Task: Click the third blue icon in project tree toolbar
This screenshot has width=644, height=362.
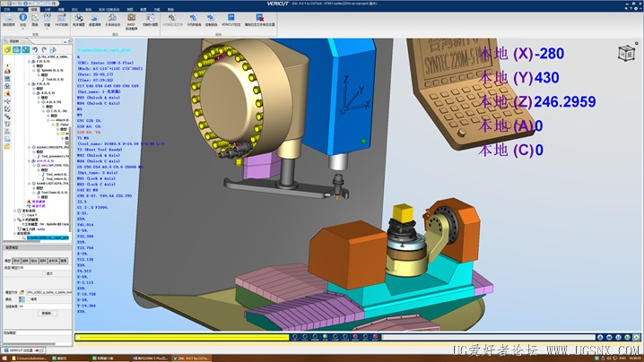Action: pyautogui.click(x=25, y=49)
